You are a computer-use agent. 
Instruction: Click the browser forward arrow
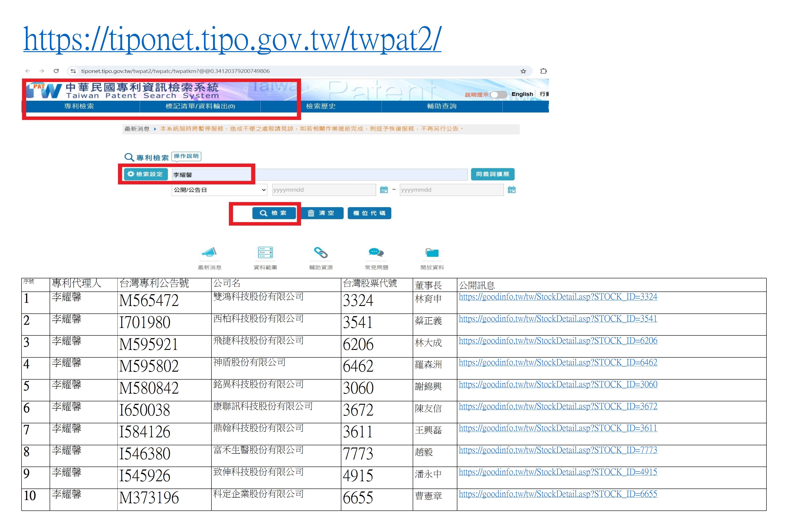tap(42, 71)
